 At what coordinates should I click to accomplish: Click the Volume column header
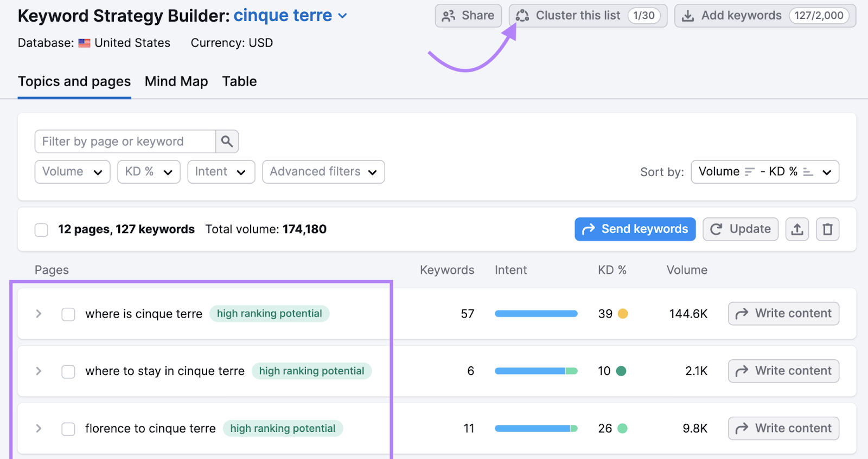(687, 270)
